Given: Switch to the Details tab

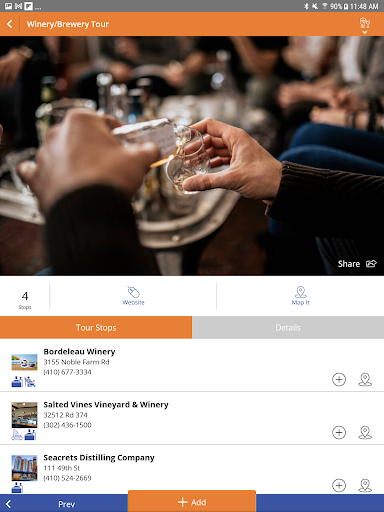Looking at the screenshot, I should coord(288,327).
